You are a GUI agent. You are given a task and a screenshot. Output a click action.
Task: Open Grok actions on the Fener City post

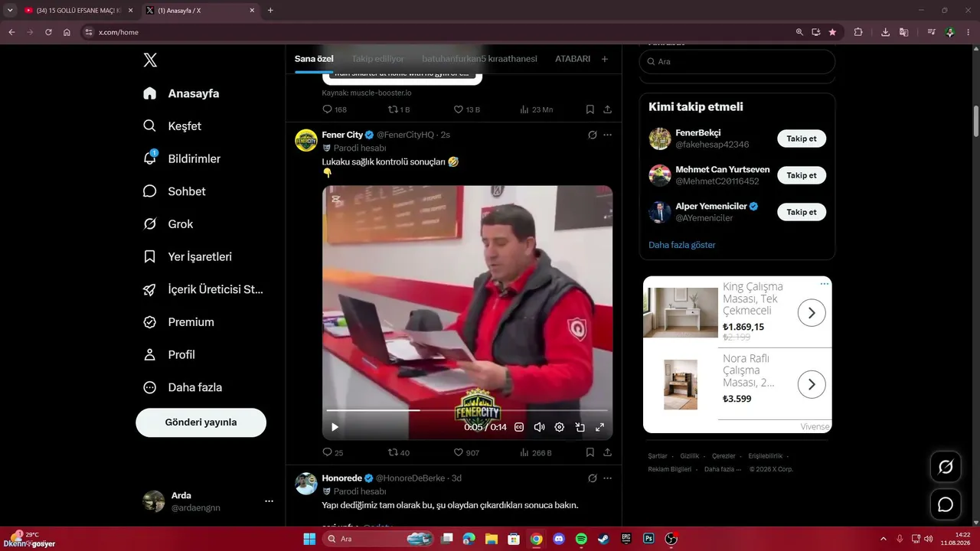pyautogui.click(x=592, y=135)
